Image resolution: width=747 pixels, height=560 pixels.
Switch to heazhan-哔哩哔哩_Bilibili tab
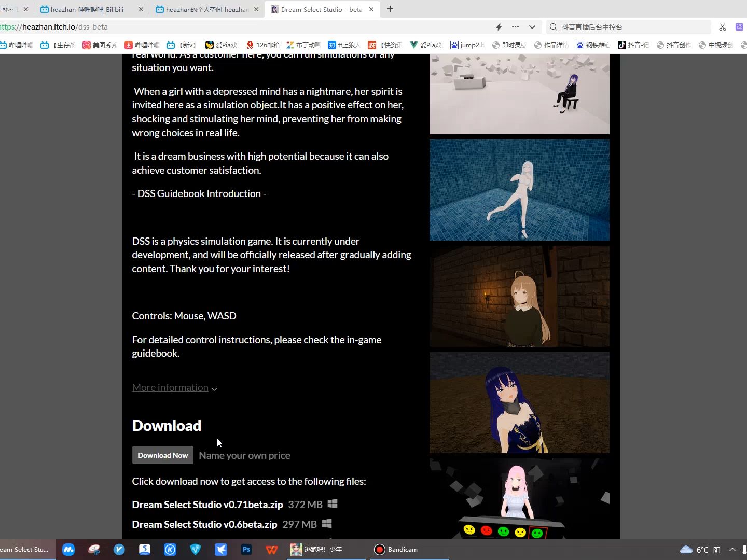(x=87, y=9)
